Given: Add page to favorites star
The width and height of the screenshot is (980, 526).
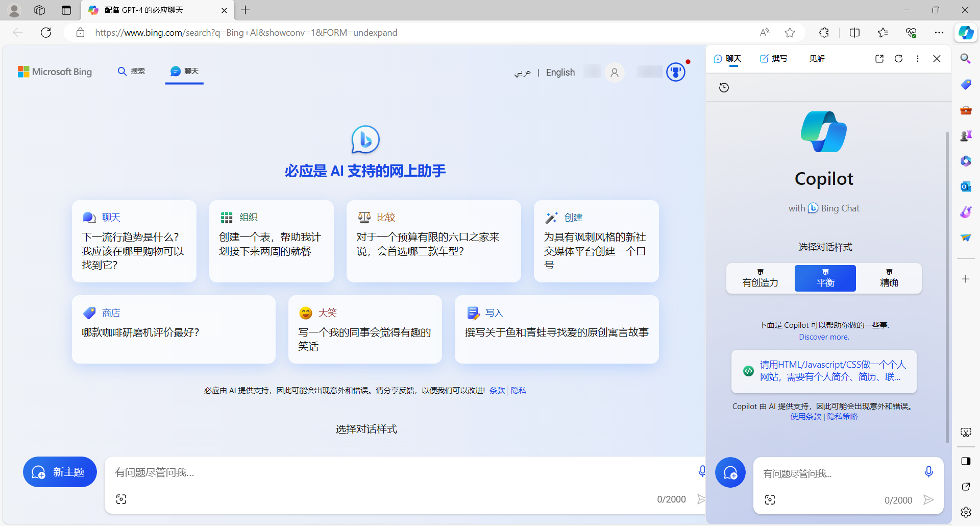Looking at the screenshot, I should coord(790,33).
